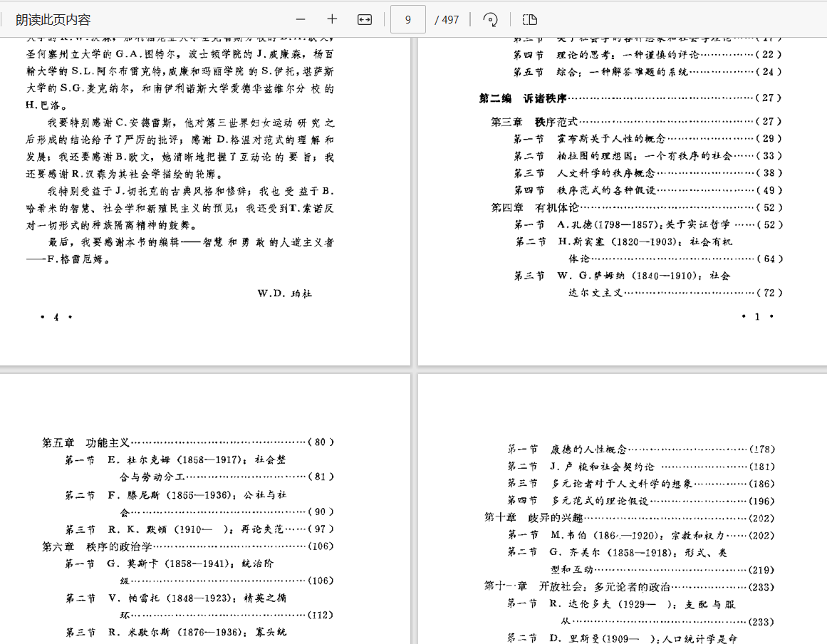
Task: Click the entry J.卢梭和社会契约论
Action: [x=641, y=467]
